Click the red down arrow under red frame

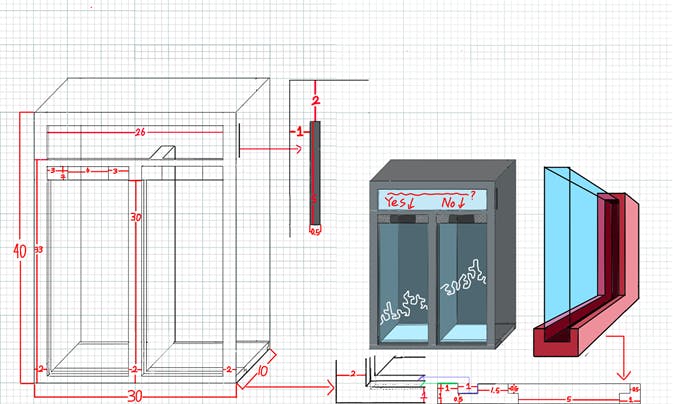(625, 356)
